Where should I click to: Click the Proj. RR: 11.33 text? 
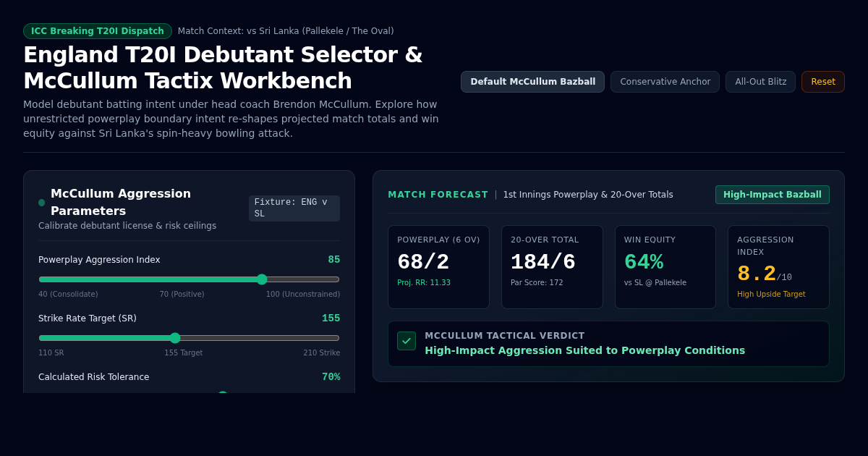pos(424,283)
